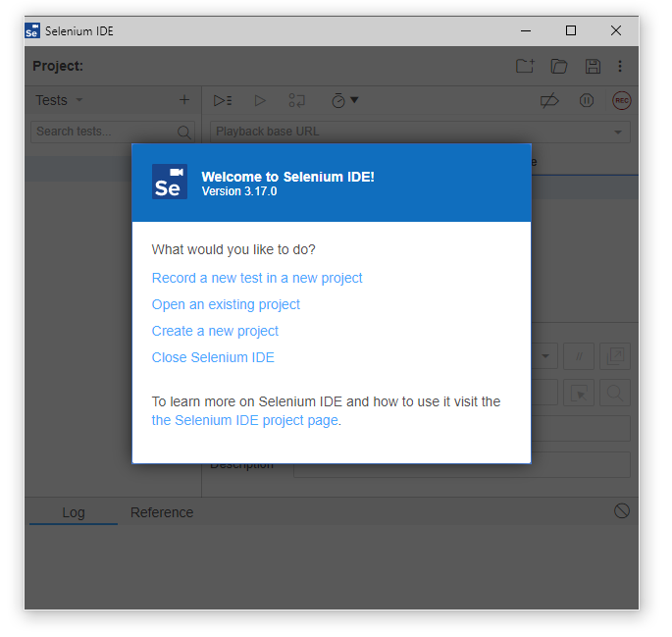The width and height of the screenshot is (672, 637).
Task: Toggle the disable breakpoints button
Action: [549, 100]
